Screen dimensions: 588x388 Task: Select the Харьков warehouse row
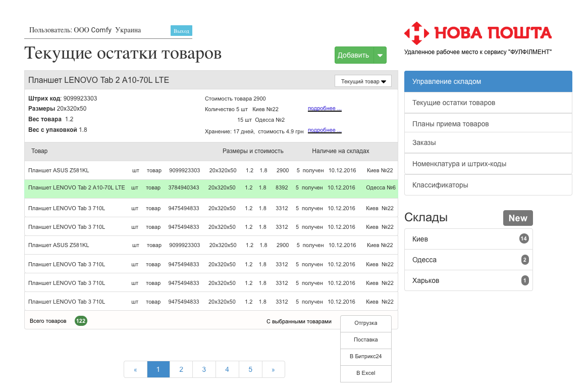(x=468, y=280)
